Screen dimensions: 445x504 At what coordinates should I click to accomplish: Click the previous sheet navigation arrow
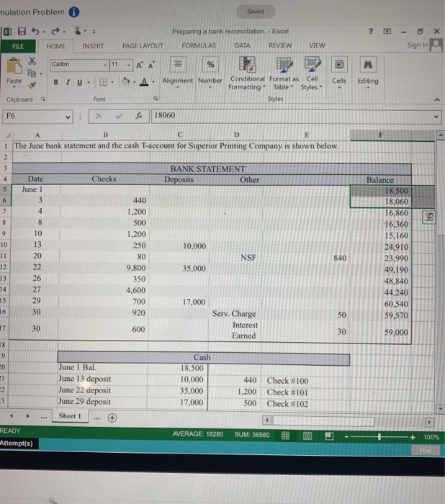[x=12, y=416]
